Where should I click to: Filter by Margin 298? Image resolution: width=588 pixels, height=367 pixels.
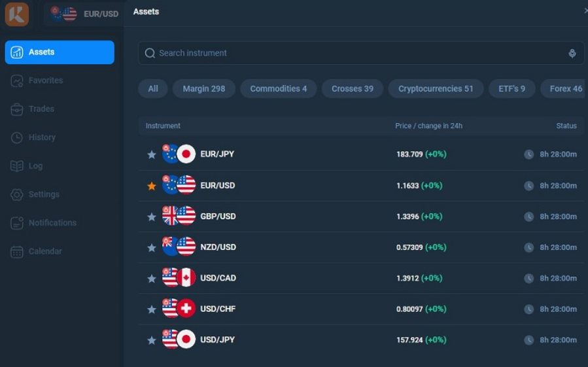(x=204, y=88)
